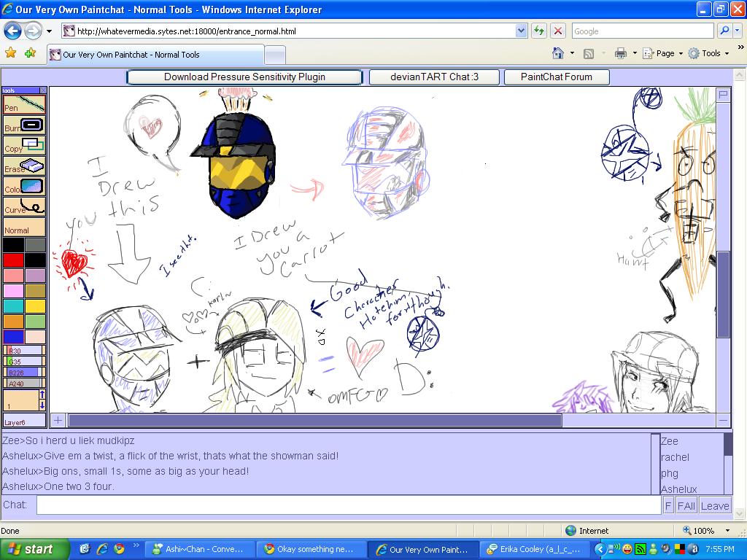Click the Favorites star icon
Screen dimensions: 747x560
9,54
